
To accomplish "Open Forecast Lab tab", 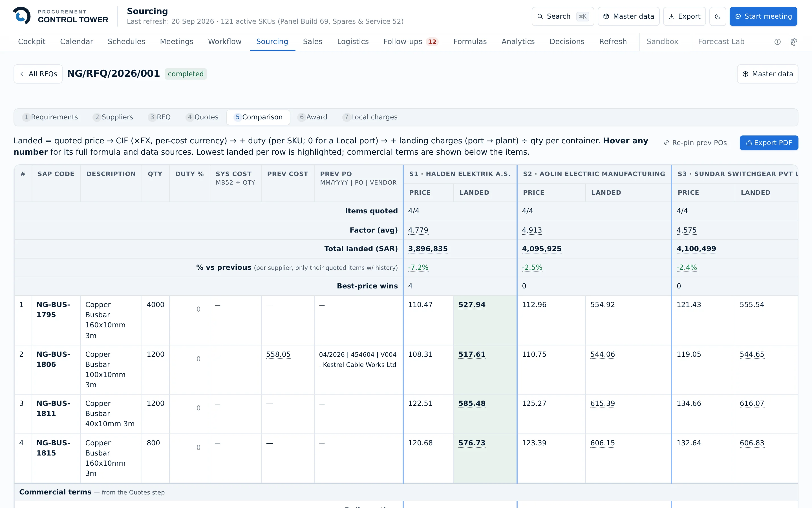I will (721, 42).
